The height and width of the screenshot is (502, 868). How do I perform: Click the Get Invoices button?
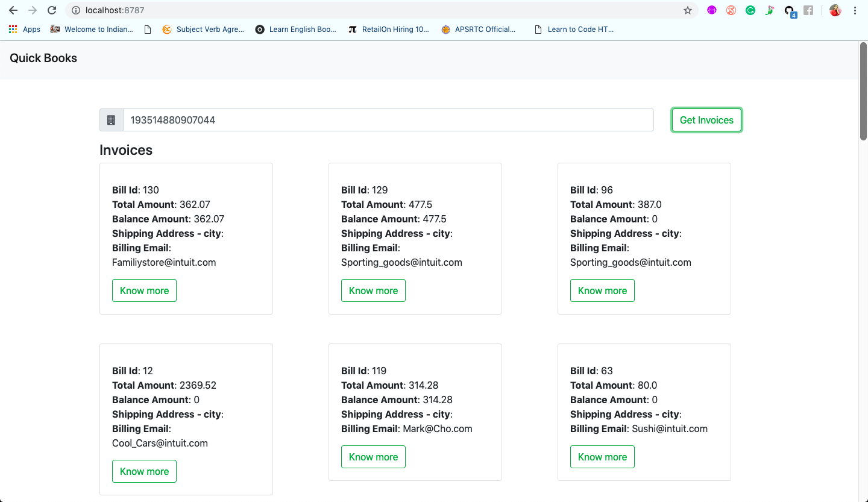706,120
